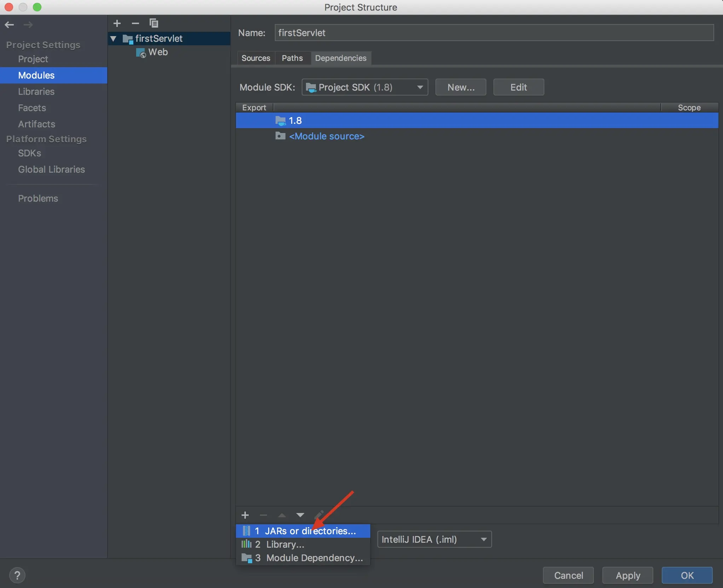The image size is (723, 588).
Task: Collapse the firstServlet module tree node
Action: click(x=114, y=39)
